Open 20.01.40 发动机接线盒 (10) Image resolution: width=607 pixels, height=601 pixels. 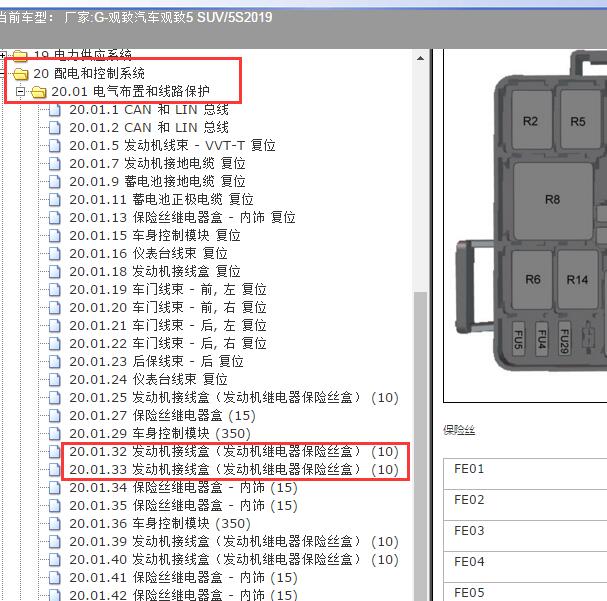[x=234, y=559]
